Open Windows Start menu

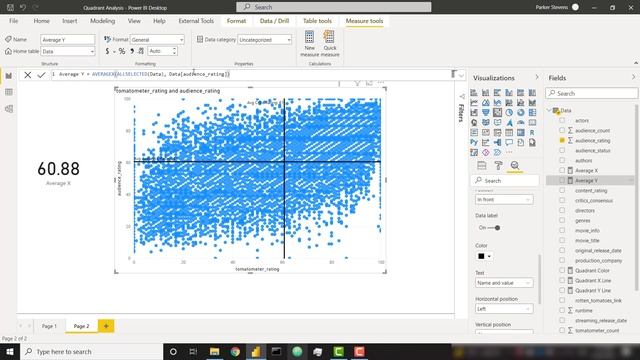point(10,351)
